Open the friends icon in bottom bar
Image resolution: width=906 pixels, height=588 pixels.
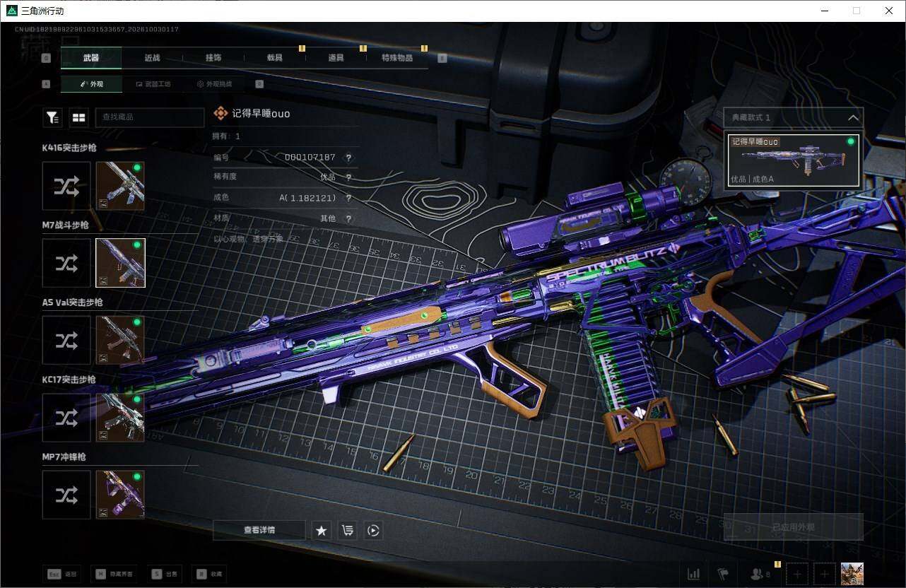[760, 574]
